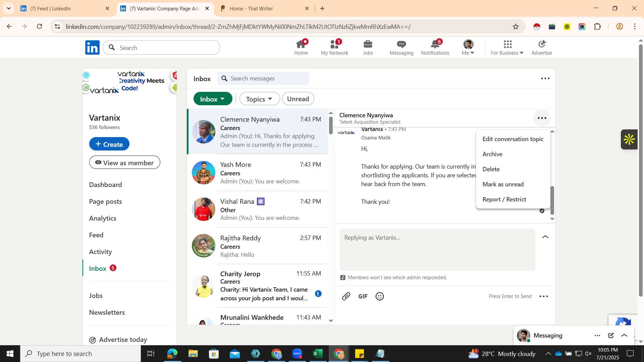
Task: Open site information icon in address bar
Action: 57,26
